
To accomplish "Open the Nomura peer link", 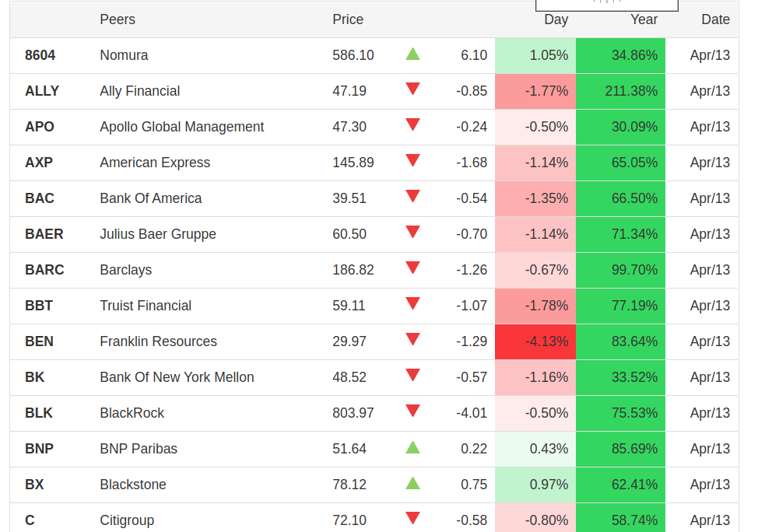I will click(124, 55).
